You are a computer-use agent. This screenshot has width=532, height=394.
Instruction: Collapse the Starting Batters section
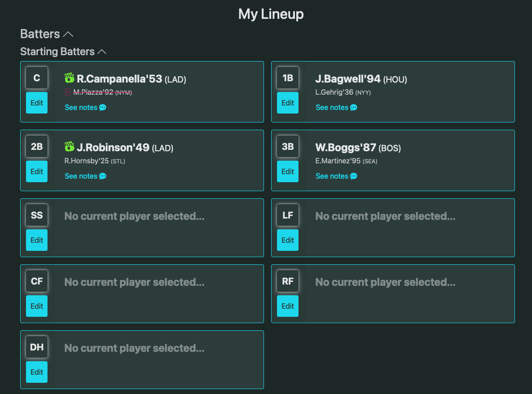102,52
